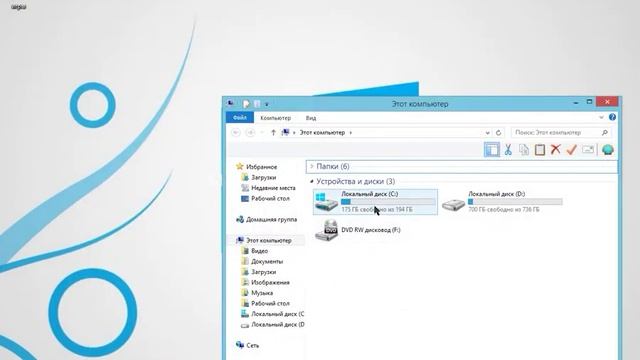The width and height of the screenshot is (640, 360).
Task: Toggle the navigation pane toolbar icon
Action: (x=492, y=150)
